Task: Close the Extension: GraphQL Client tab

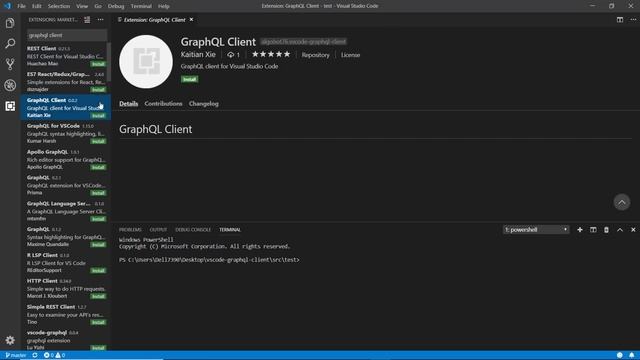Action: [191, 20]
